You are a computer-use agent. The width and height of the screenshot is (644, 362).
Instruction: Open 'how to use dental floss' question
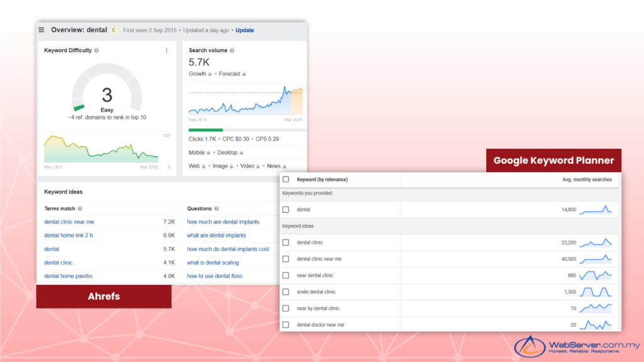(214, 277)
